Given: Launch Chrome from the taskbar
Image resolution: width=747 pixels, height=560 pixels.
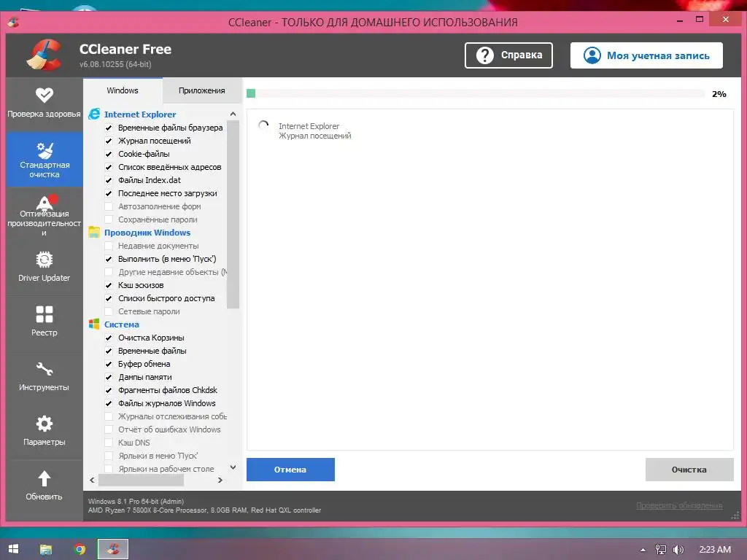Looking at the screenshot, I should coord(80,549).
